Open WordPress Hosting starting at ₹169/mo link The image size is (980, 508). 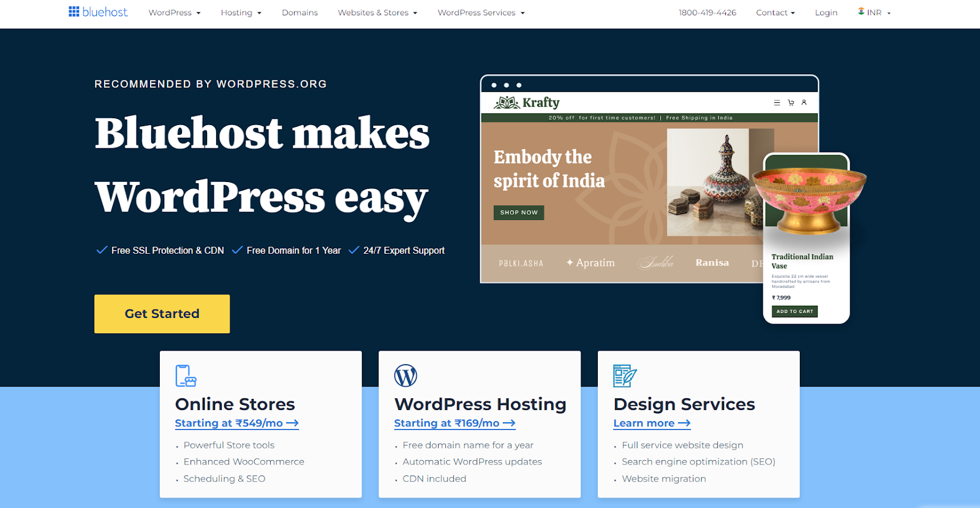[454, 423]
